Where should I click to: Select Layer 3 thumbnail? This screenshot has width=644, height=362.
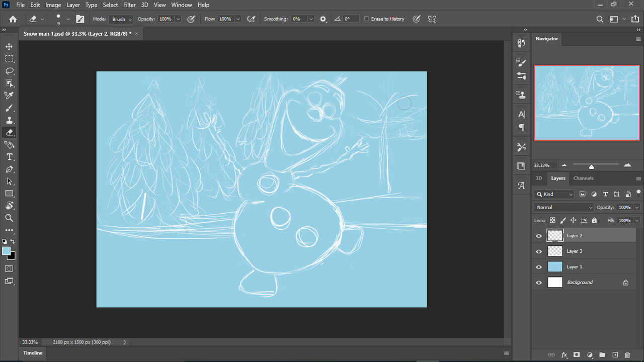[x=555, y=251]
